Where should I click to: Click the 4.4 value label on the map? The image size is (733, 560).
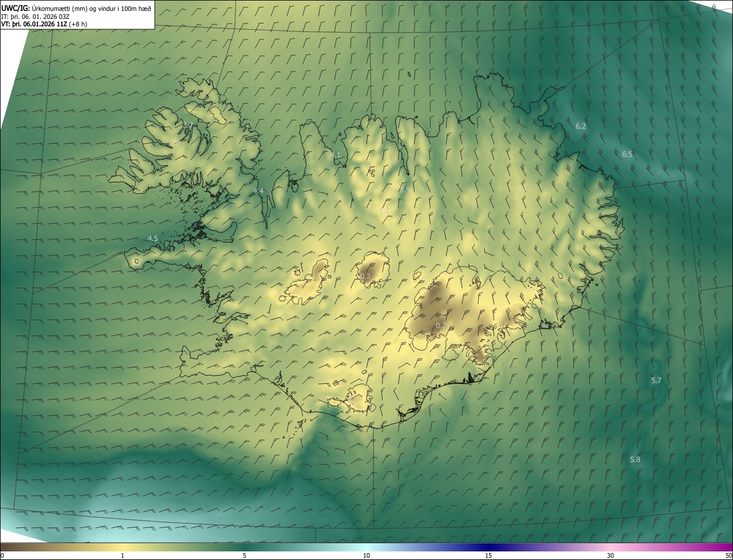pyautogui.click(x=258, y=191)
